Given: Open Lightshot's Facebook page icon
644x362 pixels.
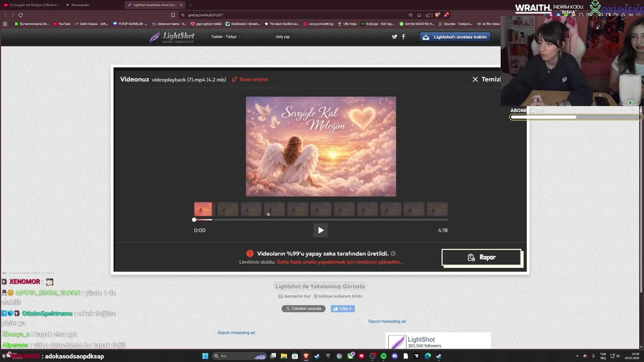Looking at the screenshot, I should pyautogui.click(x=403, y=37).
